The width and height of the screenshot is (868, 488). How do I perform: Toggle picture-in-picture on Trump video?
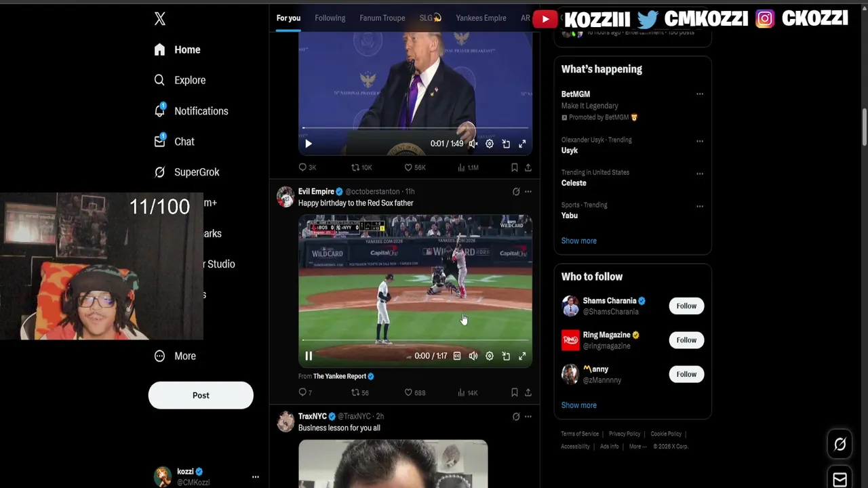506,144
